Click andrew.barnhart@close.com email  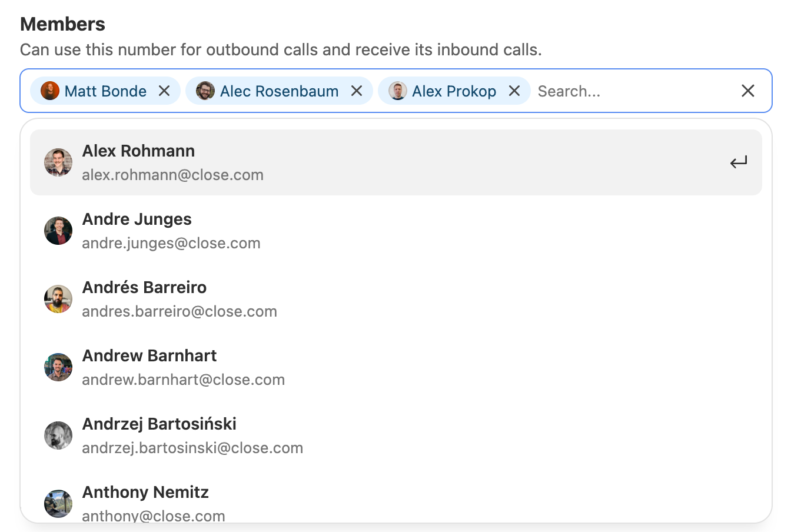[184, 380]
